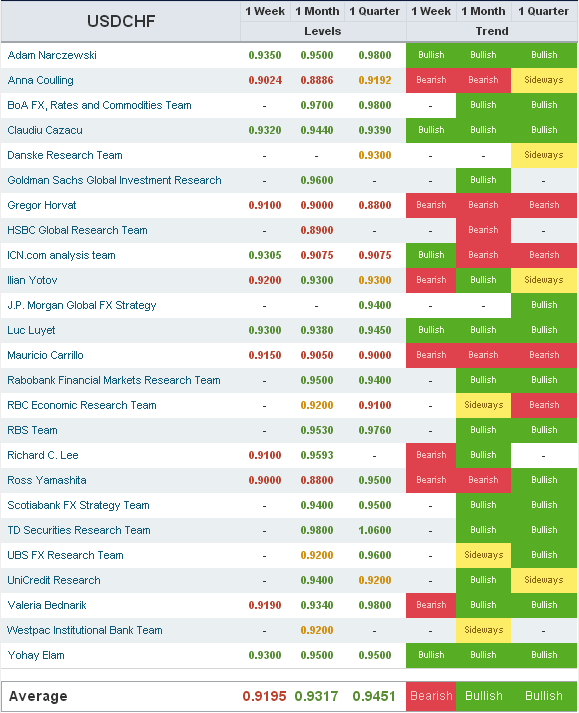Open TD Securities Research Team link

(79, 531)
